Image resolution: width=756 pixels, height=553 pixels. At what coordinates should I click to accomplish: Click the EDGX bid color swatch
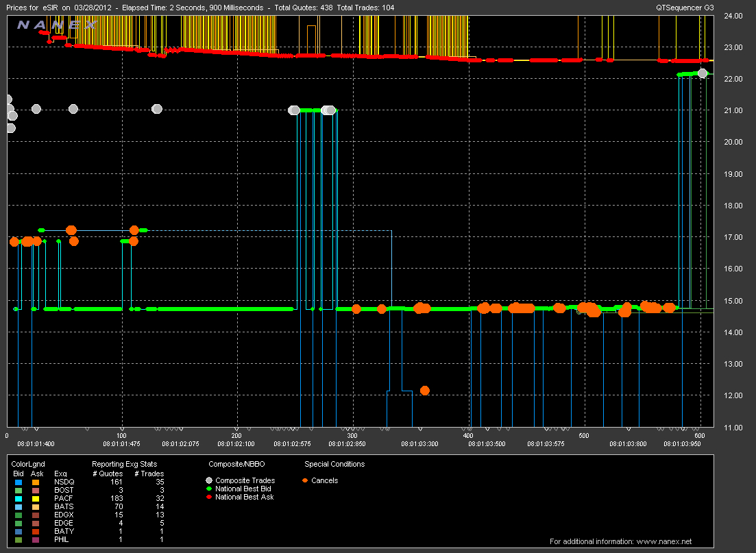click(19, 515)
